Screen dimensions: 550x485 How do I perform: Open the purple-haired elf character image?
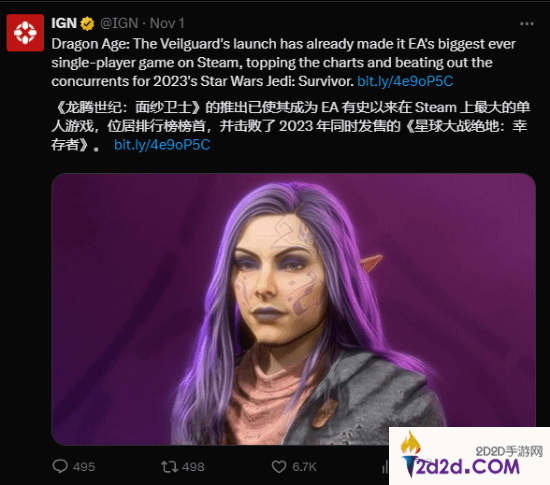click(294, 309)
